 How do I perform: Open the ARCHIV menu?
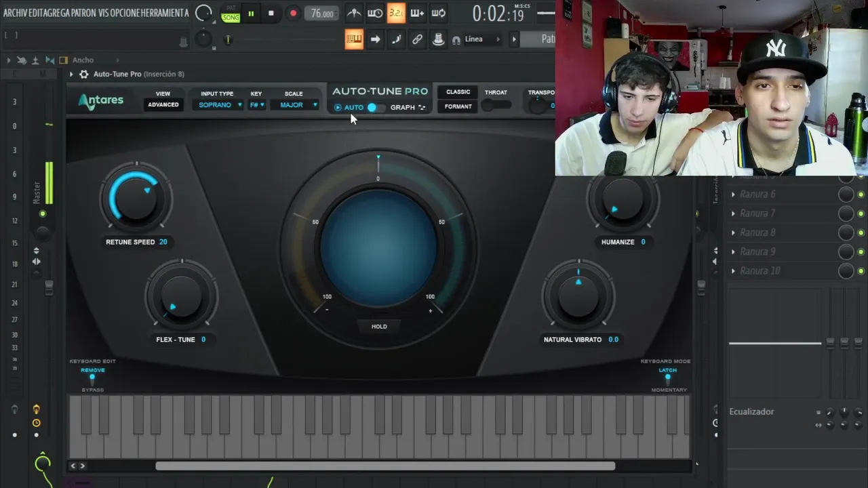point(16,13)
